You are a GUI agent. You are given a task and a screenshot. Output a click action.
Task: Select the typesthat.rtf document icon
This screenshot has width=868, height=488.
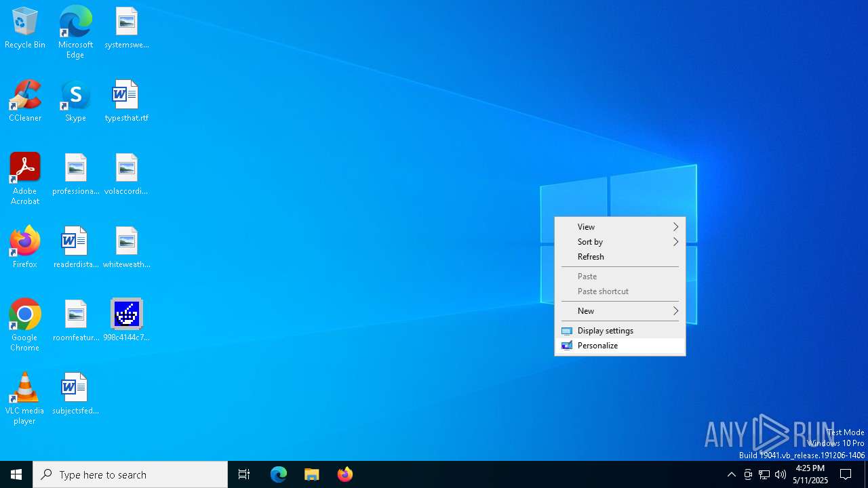pyautogui.click(x=127, y=102)
